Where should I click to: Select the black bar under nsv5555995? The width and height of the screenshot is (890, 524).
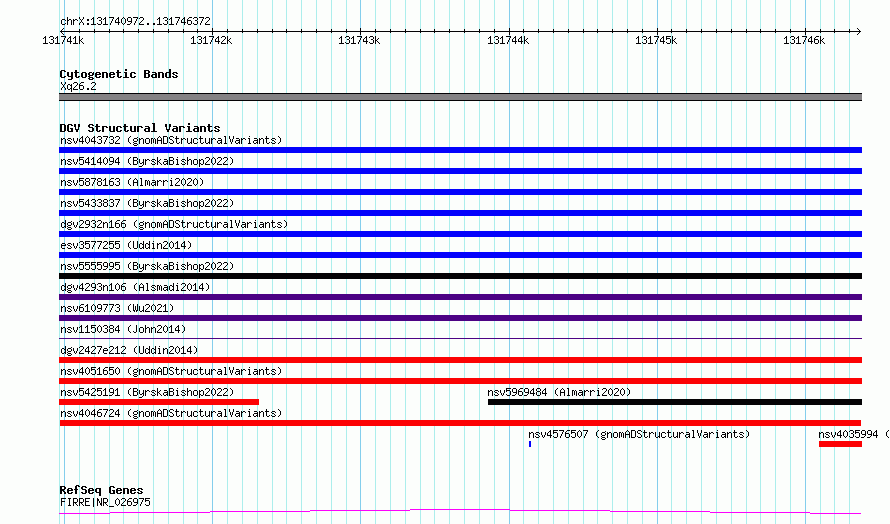tap(460, 276)
